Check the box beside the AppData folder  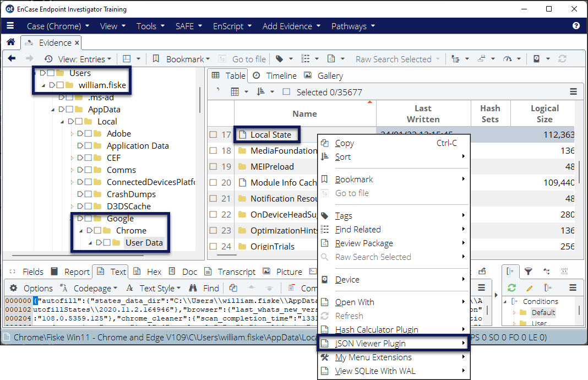(x=69, y=109)
